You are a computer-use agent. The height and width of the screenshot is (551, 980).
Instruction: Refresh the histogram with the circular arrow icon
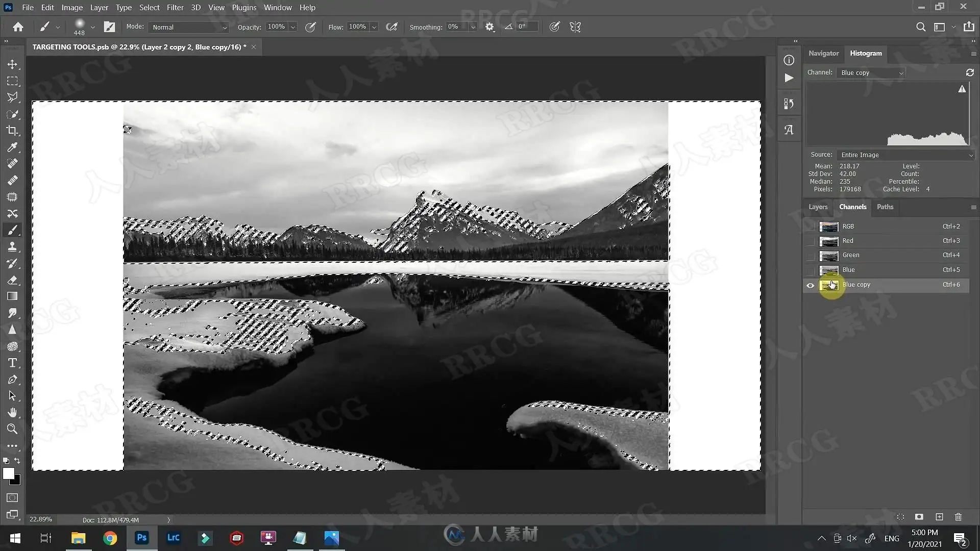[x=970, y=72]
